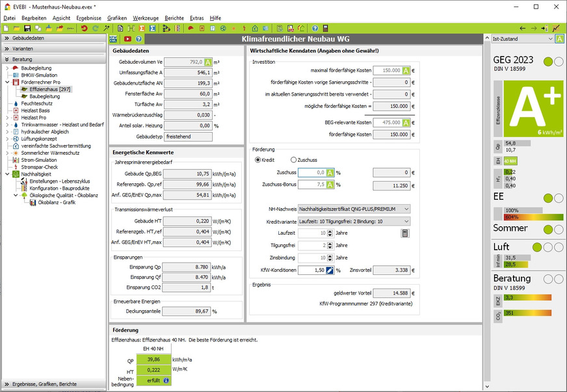
Task: Open the Werkzeuge menu
Action: click(145, 18)
